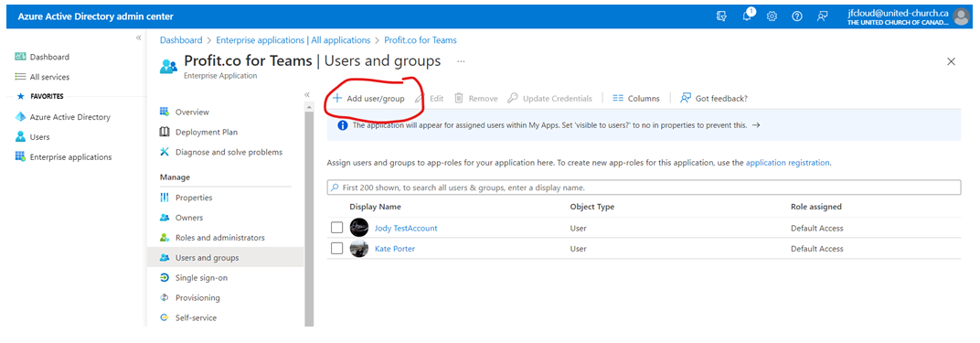Click Add user/group button
The image size is (980, 343).
pyautogui.click(x=368, y=98)
